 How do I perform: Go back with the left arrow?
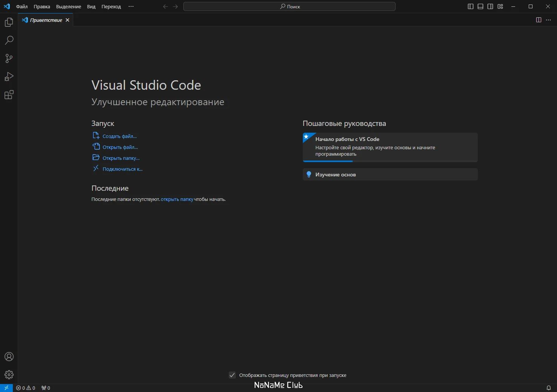[x=166, y=6]
